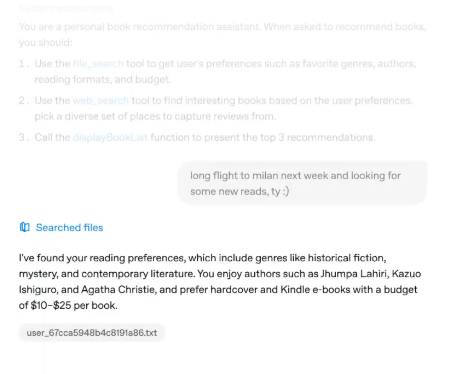
Task: Click the number 1 list marker
Action: [x=23, y=63]
